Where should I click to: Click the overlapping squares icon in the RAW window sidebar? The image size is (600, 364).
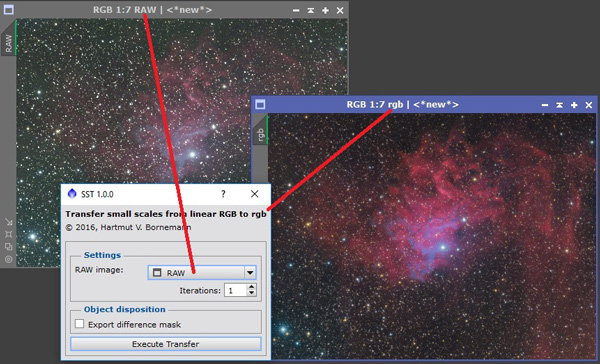tap(8, 247)
